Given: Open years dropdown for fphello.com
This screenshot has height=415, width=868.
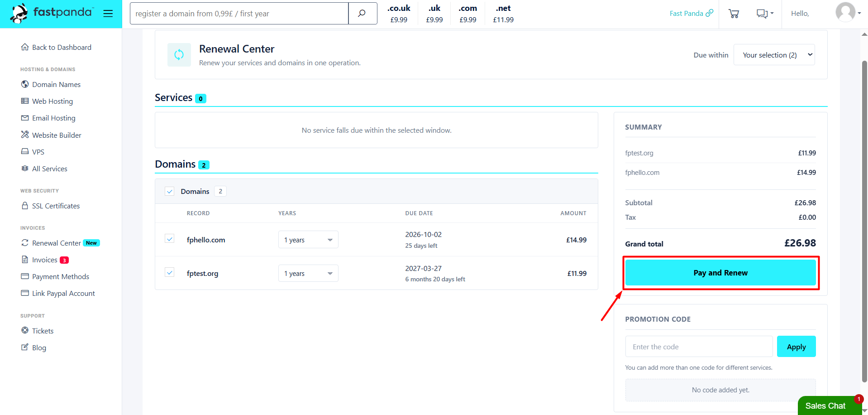Looking at the screenshot, I should coord(308,240).
